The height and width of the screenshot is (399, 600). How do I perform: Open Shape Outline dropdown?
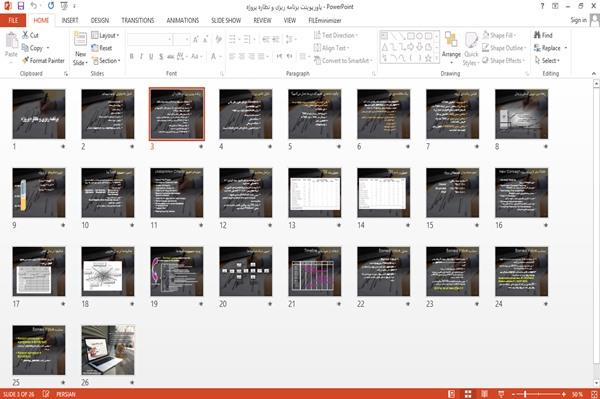504,48
